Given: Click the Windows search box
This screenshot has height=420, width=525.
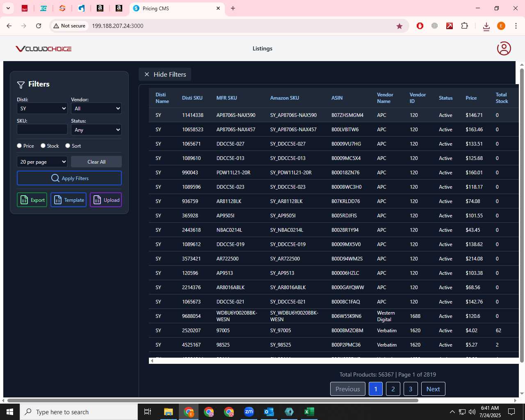Looking at the screenshot, I should [79, 412].
